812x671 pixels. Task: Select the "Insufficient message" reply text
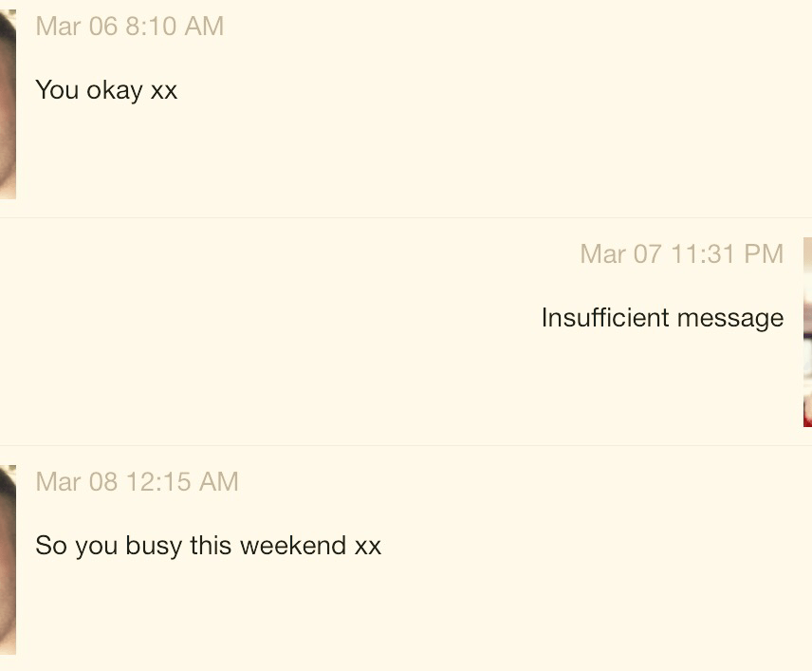point(662,318)
